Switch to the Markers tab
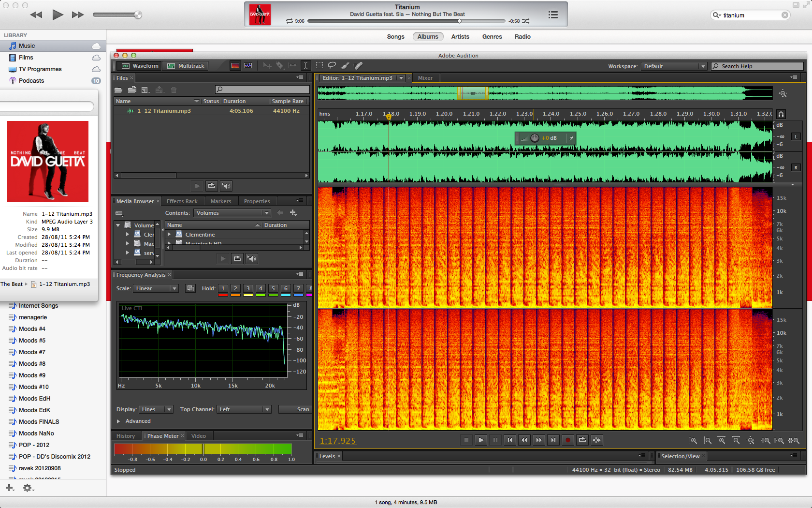The image size is (812, 508). coord(221,201)
